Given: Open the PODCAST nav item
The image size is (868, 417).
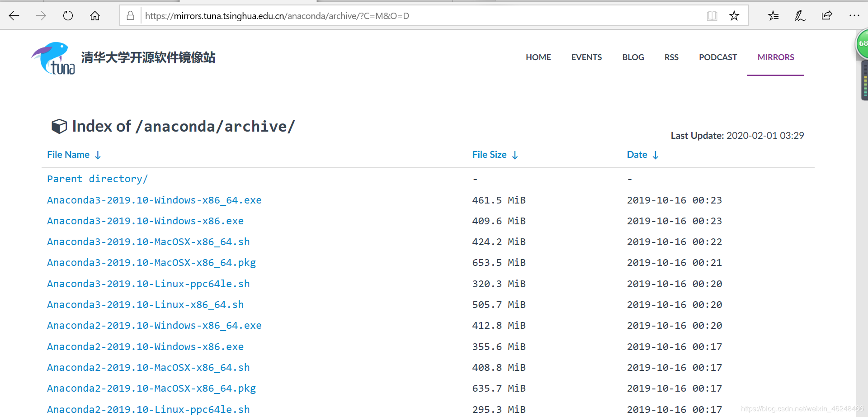Looking at the screenshot, I should (718, 57).
